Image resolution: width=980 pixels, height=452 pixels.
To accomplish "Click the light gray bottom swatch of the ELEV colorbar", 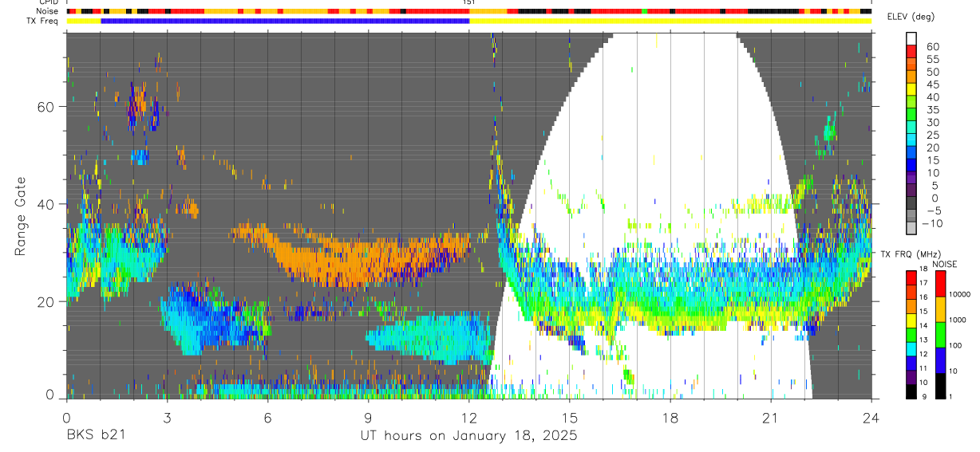I will pyautogui.click(x=912, y=229).
